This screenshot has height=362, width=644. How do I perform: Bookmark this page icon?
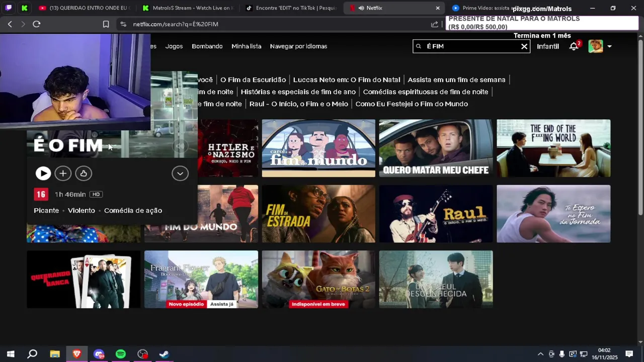106,24
